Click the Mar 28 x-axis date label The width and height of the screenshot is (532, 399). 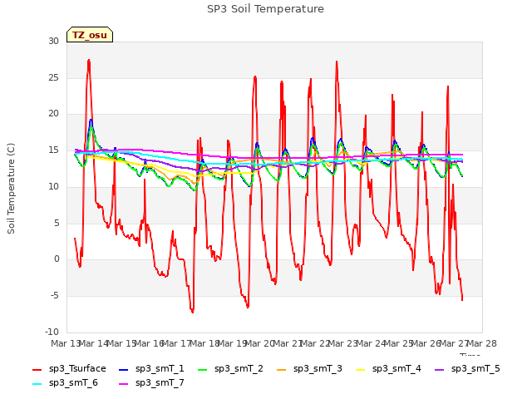(482, 343)
